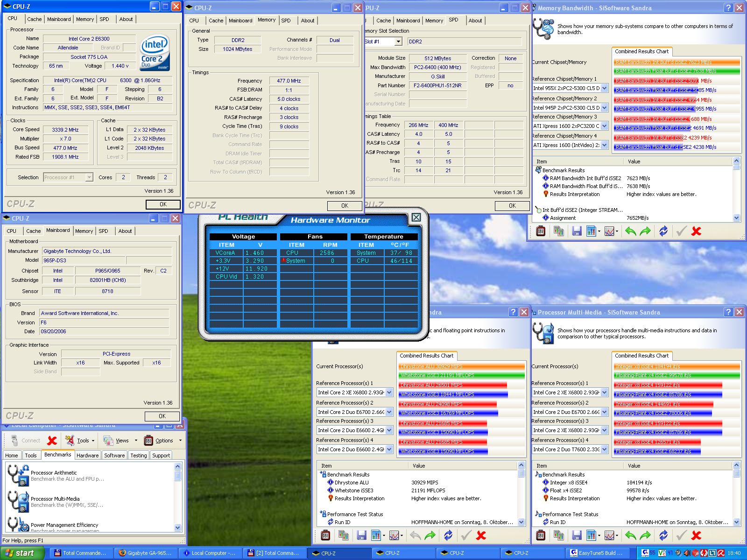This screenshot has height=560, width=747.
Task: Click green forward arrow in Memory Bandwidth window
Action: [645, 231]
